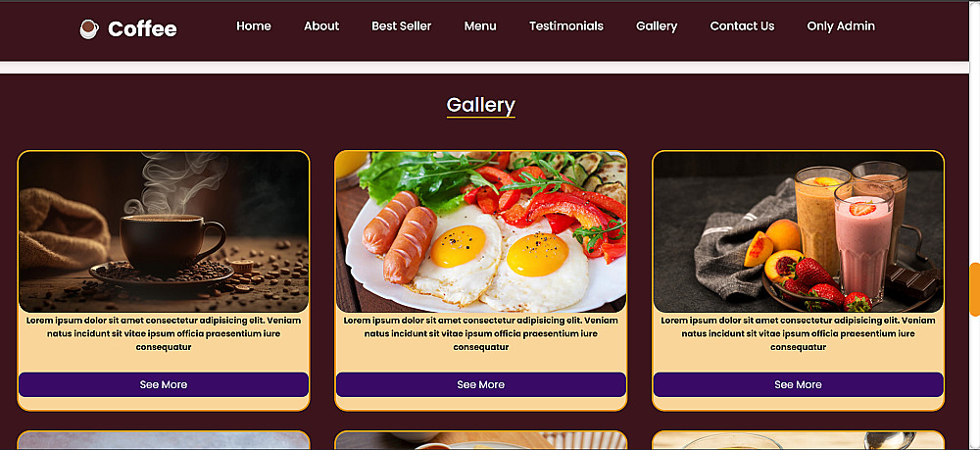The height and width of the screenshot is (450, 980).
Task: Go to the Home nav link
Action: [254, 26]
